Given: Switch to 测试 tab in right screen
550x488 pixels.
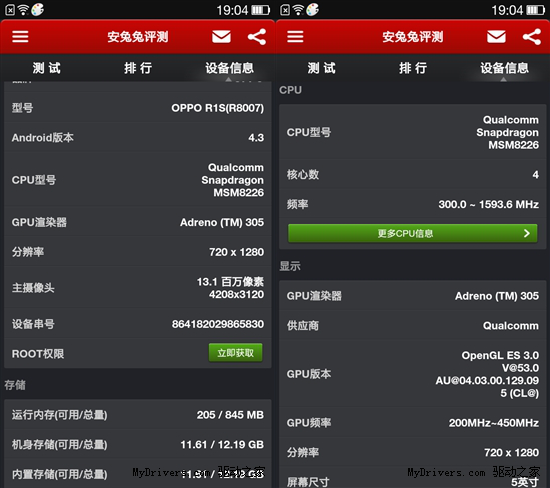Looking at the screenshot, I should (321, 68).
